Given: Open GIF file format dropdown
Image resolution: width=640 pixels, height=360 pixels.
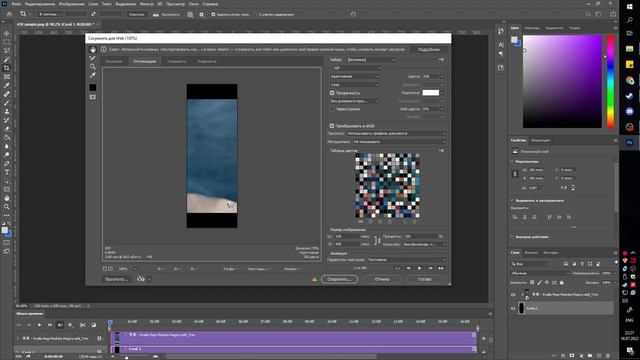Looking at the screenshot, I should (355, 68).
